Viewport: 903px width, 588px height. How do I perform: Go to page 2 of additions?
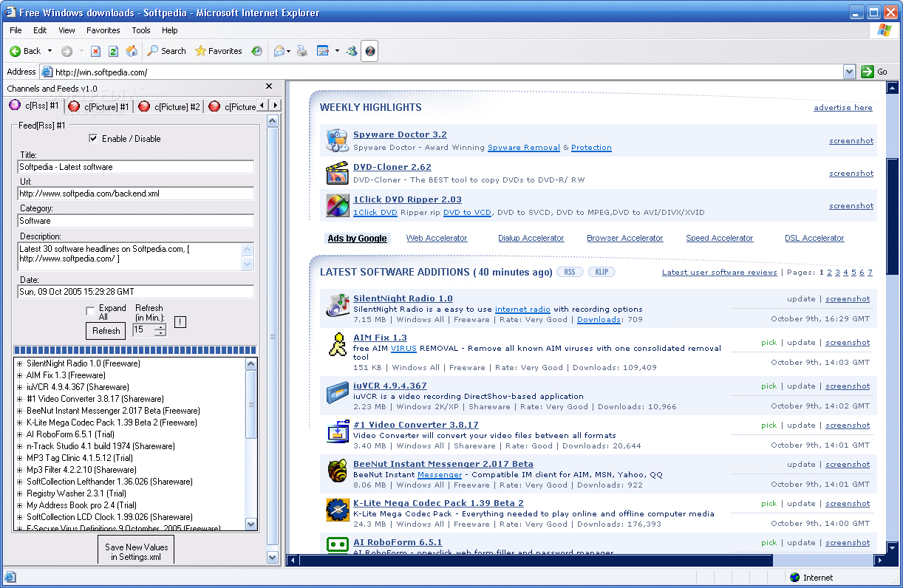[828, 272]
